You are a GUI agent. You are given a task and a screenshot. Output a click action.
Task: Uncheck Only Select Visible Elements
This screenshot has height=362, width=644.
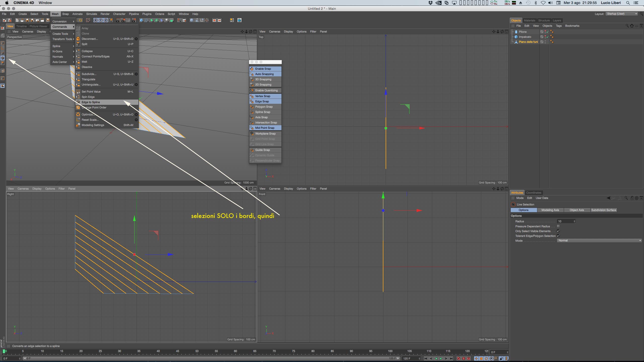558,231
